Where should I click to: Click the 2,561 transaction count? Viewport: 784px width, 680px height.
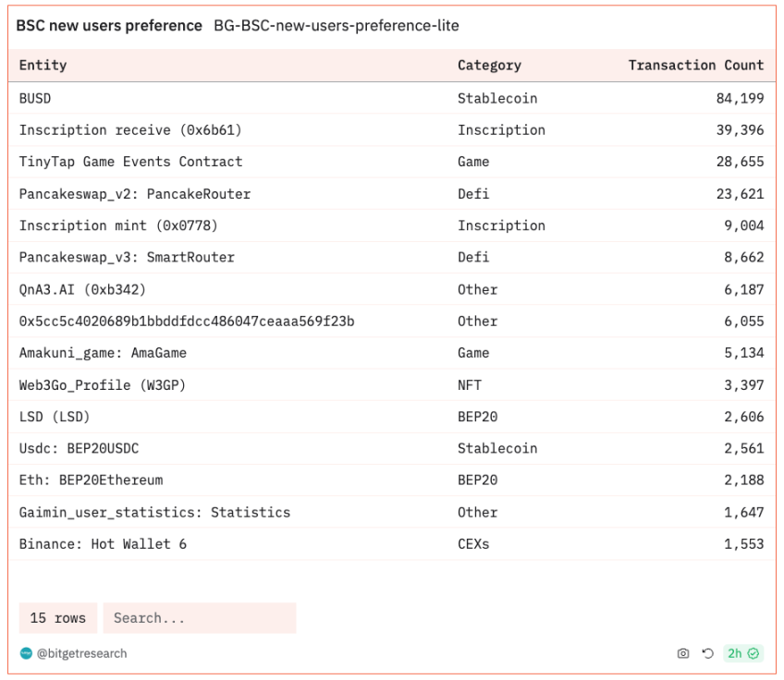pyautogui.click(x=744, y=448)
